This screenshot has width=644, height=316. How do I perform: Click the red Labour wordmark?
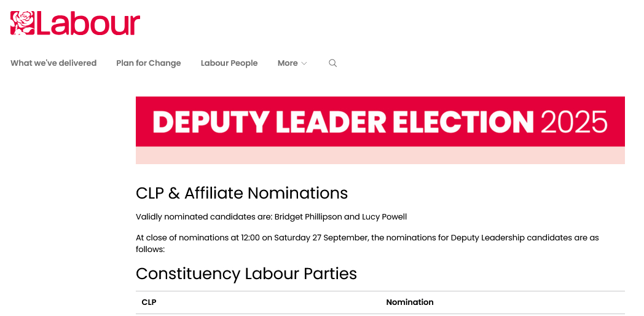[88, 23]
